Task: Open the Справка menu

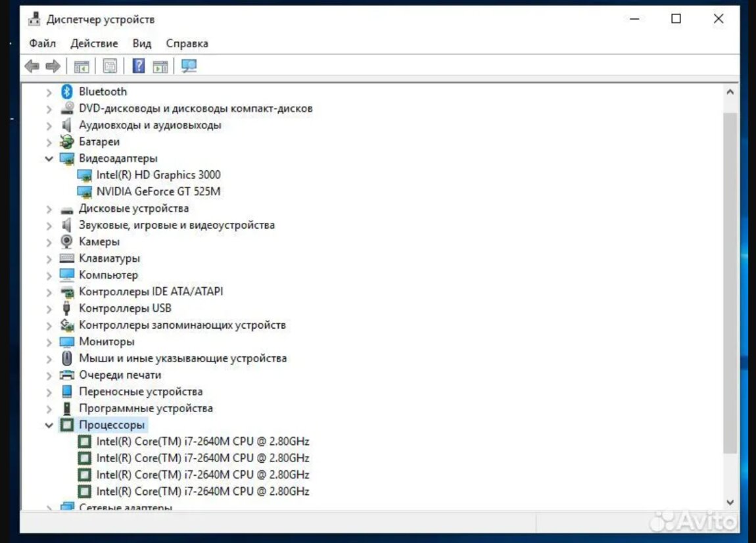Action: 187,43
